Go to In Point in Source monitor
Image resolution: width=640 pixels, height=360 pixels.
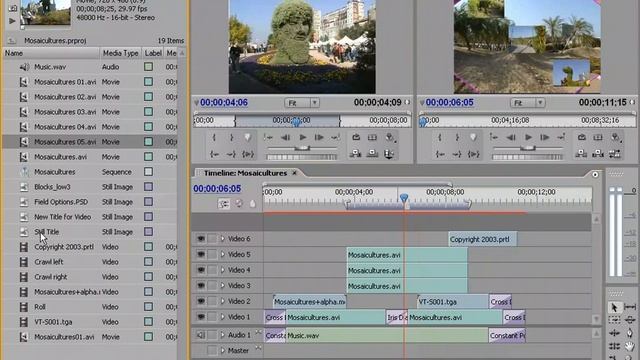coord(214,154)
